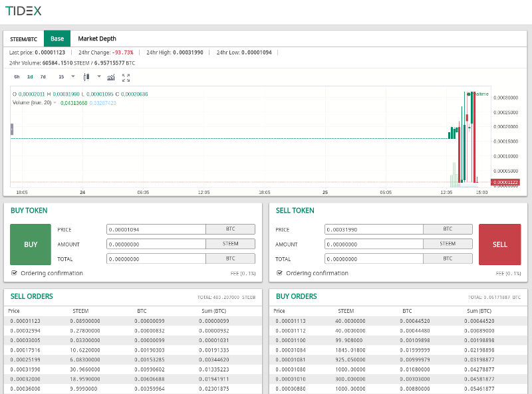Select buy order at price 0.00000880
This screenshot has width=532, height=394.
[398, 389]
